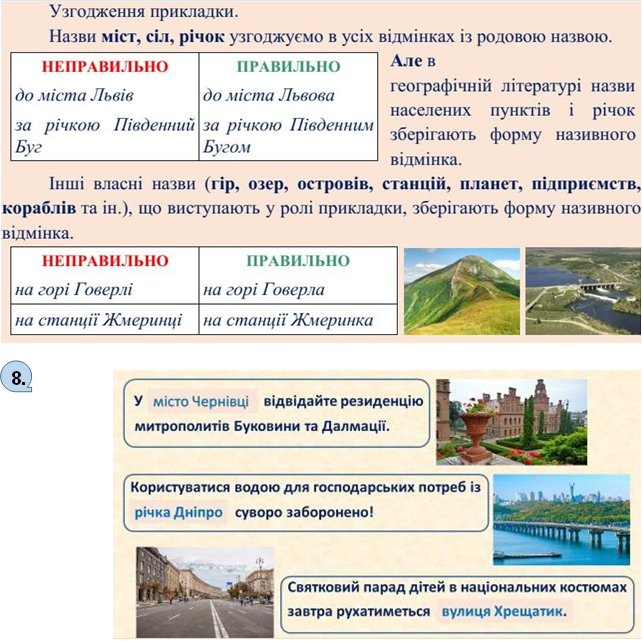This screenshot has height=641, width=642.
Task: Click the cell 'до міста Львова'
Action: [x=269, y=95]
